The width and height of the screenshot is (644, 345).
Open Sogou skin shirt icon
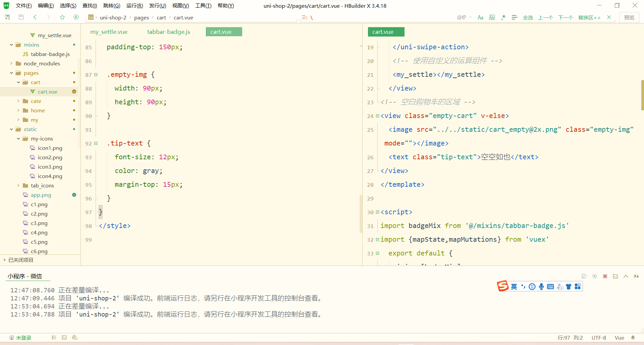[569, 286]
